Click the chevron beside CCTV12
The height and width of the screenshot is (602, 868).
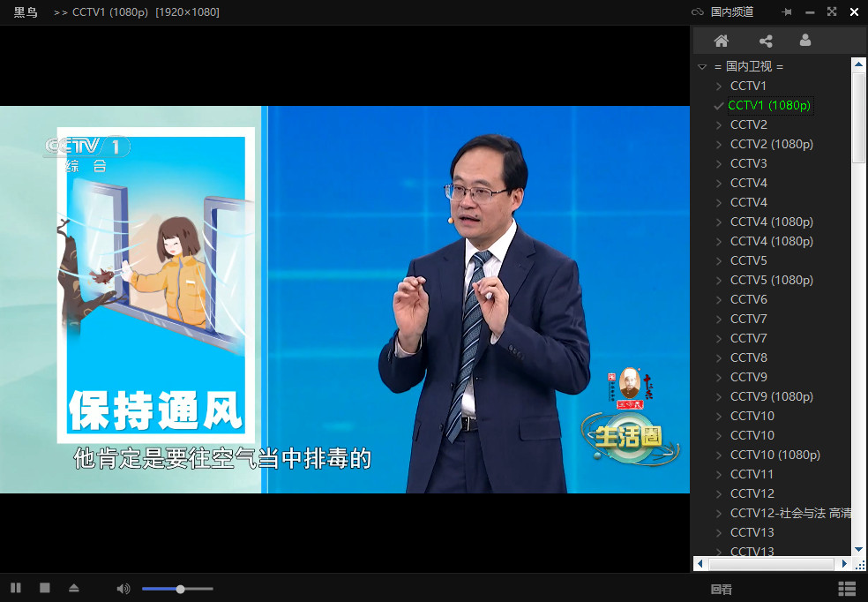(x=719, y=494)
